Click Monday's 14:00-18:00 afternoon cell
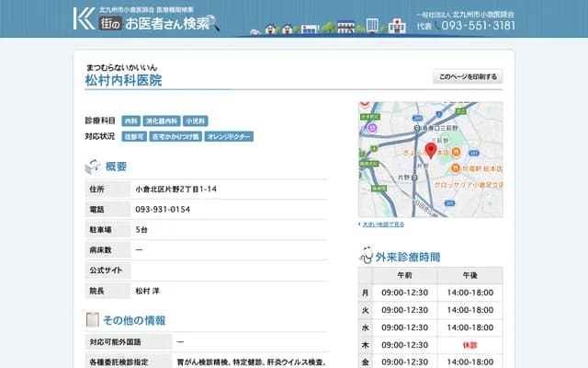The height and width of the screenshot is (368, 588). click(470, 293)
